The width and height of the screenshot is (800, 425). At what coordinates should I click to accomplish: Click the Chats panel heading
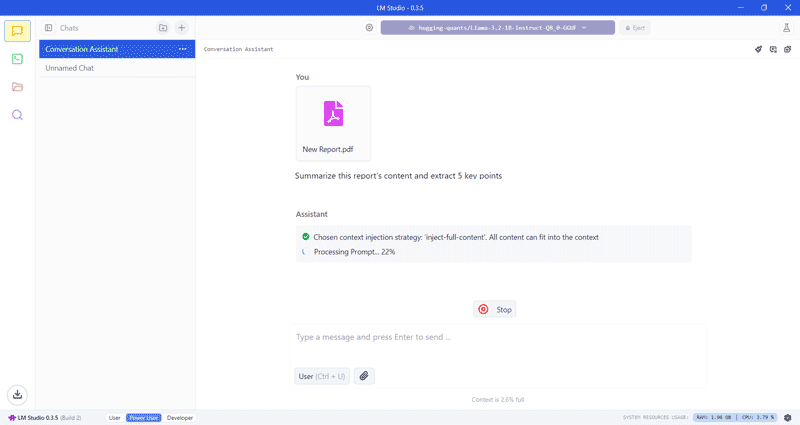pyautogui.click(x=69, y=28)
